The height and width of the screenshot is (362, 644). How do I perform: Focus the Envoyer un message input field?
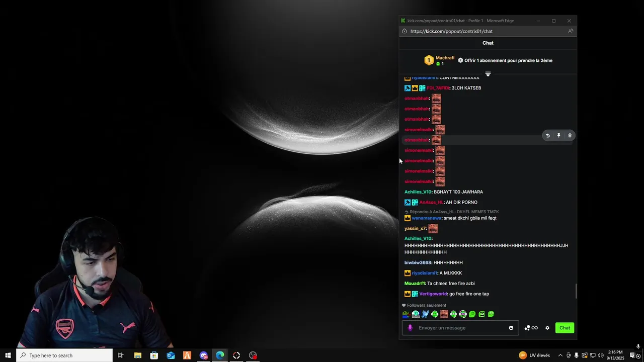pyautogui.click(x=460, y=328)
